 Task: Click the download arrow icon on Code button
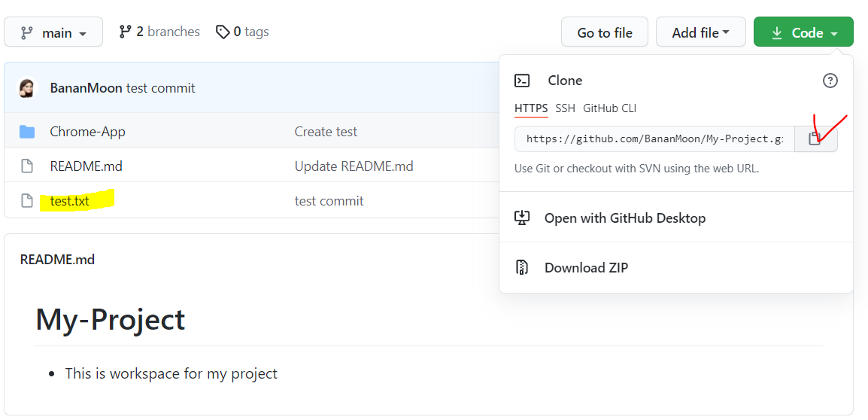click(x=777, y=32)
